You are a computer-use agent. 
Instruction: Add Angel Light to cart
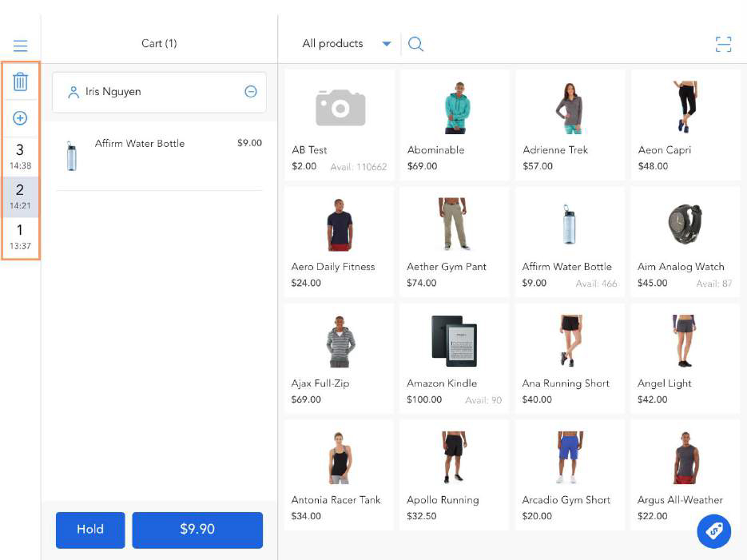click(x=685, y=359)
